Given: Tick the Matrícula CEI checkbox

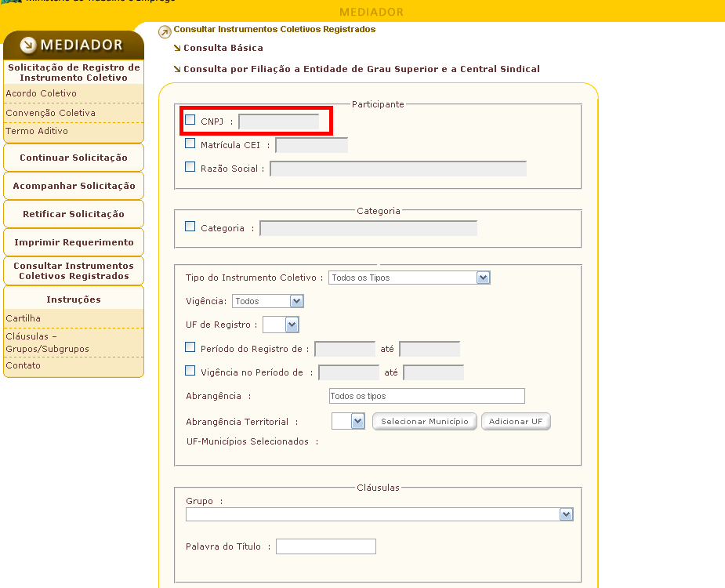Looking at the screenshot, I should [190, 143].
